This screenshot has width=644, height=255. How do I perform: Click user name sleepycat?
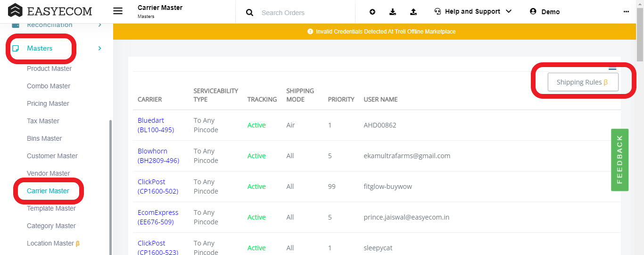378,248
